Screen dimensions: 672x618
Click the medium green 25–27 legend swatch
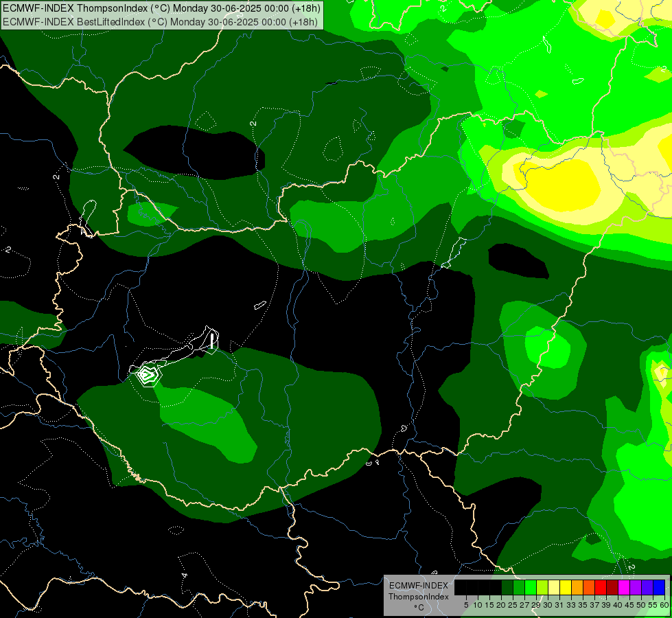519,587
